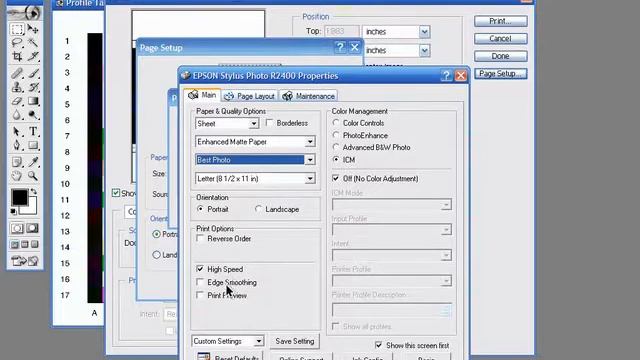The height and width of the screenshot is (360, 640).
Task: Select the Clone Stamp tool
Action: [17, 87]
